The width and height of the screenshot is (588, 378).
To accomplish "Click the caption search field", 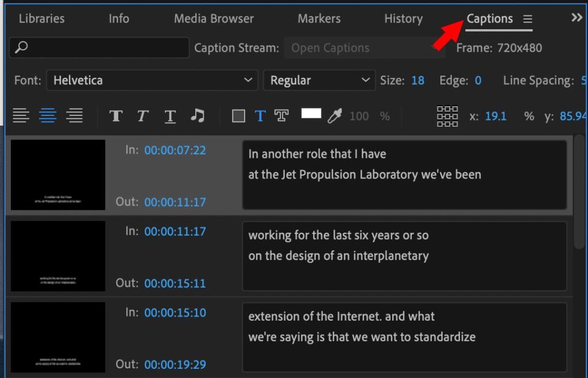I will tap(99, 48).
